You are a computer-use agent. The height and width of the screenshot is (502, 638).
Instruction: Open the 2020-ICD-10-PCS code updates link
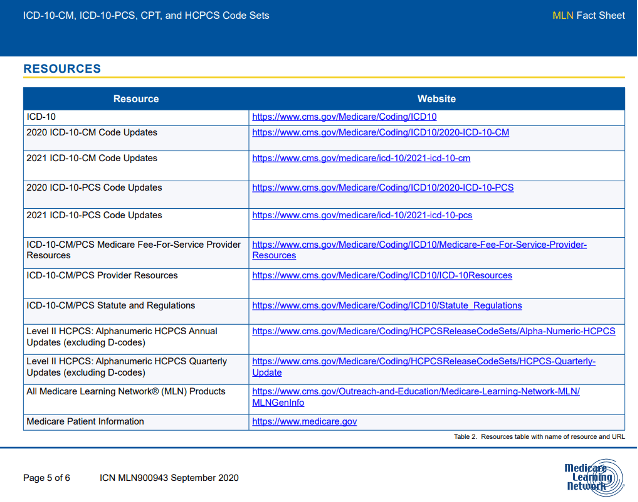(x=382, y=188)
